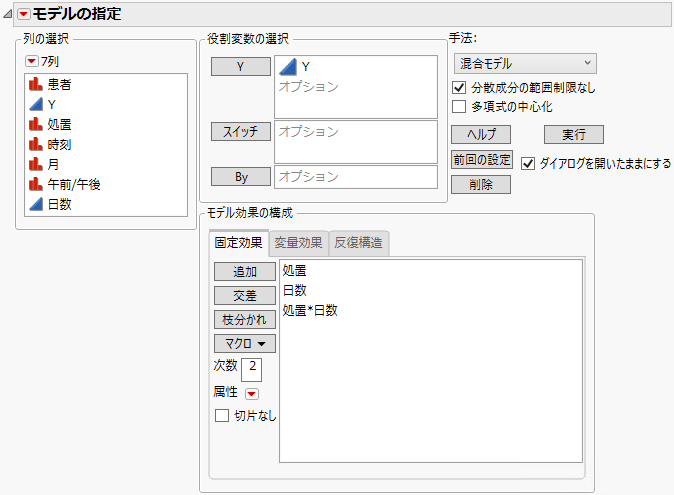
Task: Click the nominal icon beside 患者 column
Action: pos(35,85)
